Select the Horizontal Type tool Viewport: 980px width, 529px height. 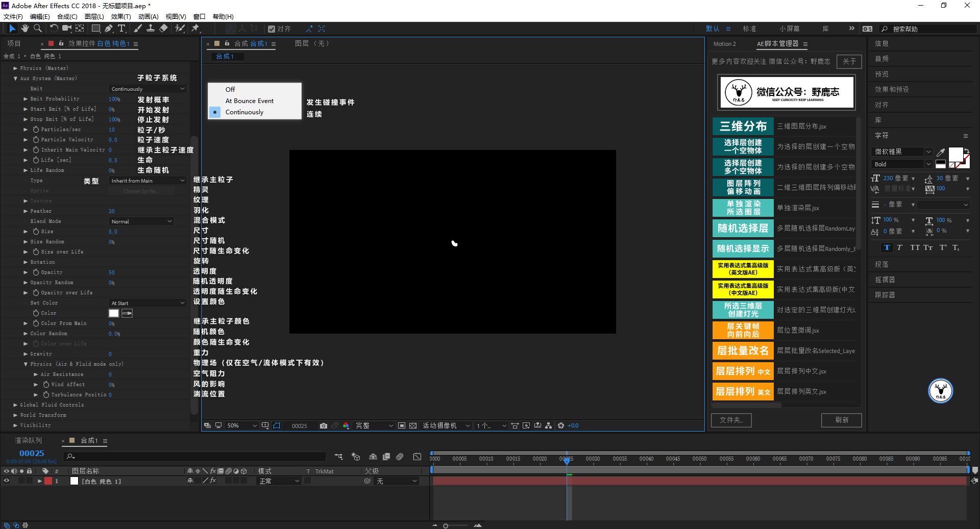point(121,29)
